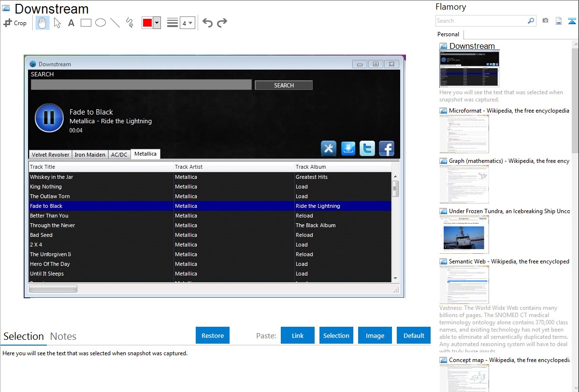Click the Twitter share icon

point(367,148)
